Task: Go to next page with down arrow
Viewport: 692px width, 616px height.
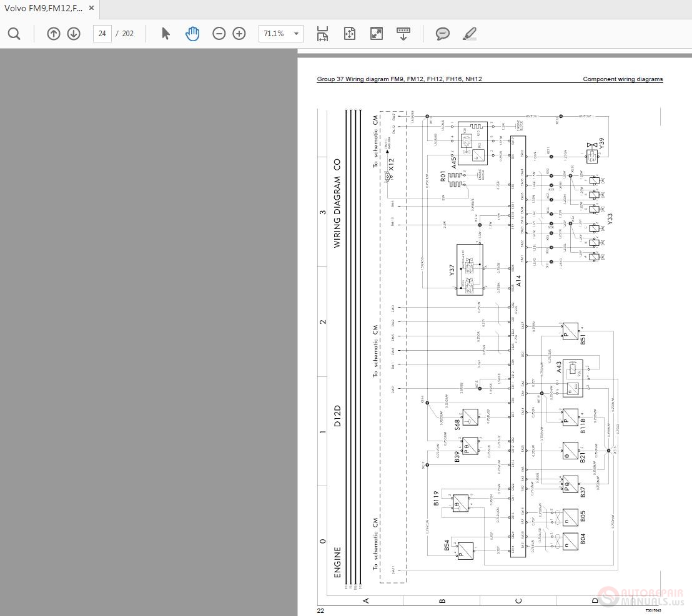Action: (x=74, y=34)
